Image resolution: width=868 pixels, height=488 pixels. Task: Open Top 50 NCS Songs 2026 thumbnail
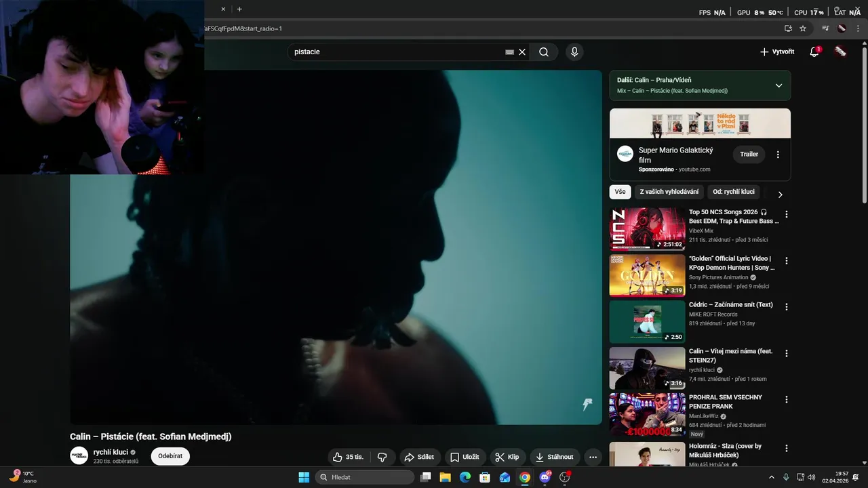tap(647, 229)
